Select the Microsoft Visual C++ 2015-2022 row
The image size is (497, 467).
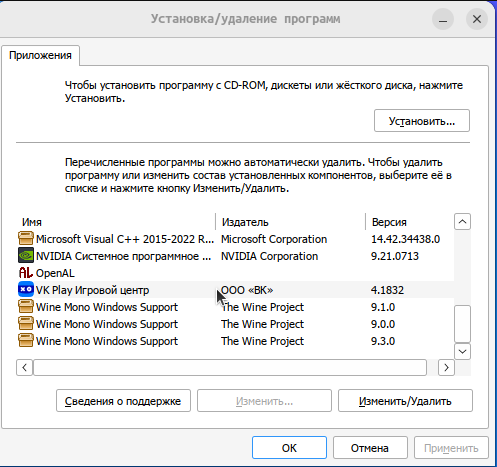pyautogui.click(x=235, y=239)
